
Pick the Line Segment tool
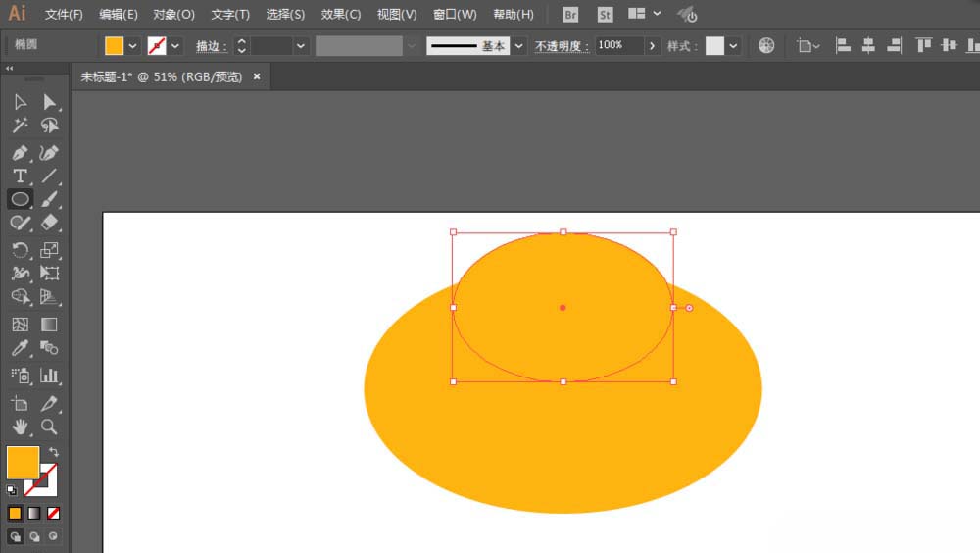[49, 176]
